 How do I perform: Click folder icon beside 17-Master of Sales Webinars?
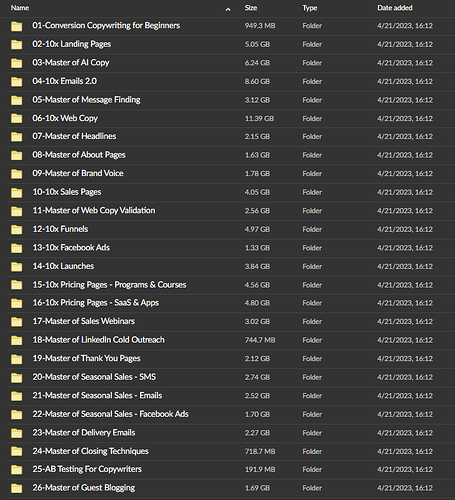click(17, 322)
